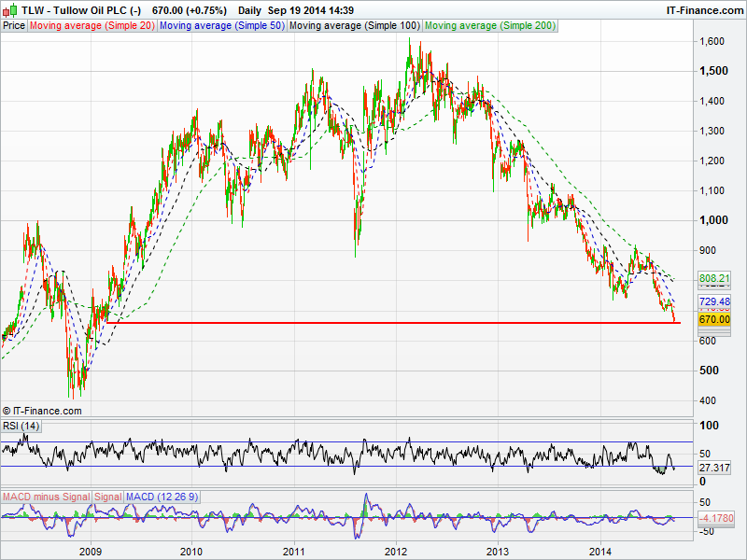The height and width of the screenshot is (560, 747).
Task: Click the green 808.21 moving average tag
Action: coord(714,278)
